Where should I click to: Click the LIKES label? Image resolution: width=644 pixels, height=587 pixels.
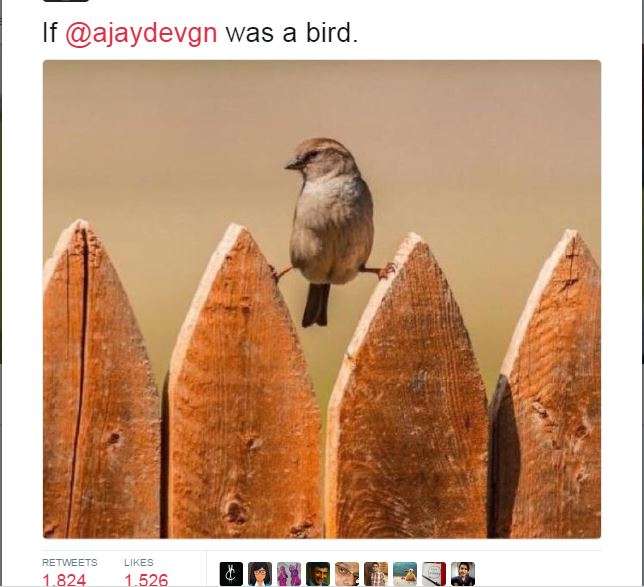click(x=139, y=562)
